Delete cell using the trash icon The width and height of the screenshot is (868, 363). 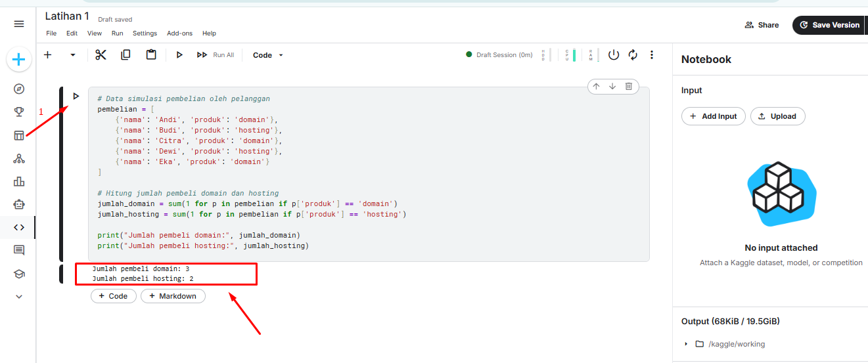pyautogui.click(x=629, y=87)
